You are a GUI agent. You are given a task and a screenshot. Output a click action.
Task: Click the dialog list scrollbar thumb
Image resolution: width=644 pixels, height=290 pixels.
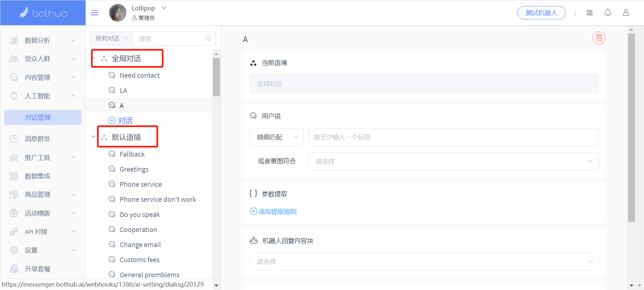point(217,77)
